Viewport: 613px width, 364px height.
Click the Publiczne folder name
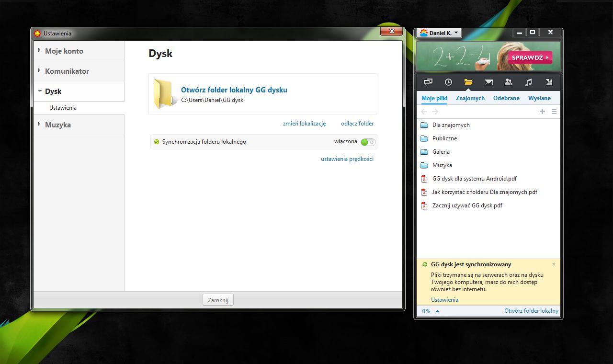tap(444, 138)
